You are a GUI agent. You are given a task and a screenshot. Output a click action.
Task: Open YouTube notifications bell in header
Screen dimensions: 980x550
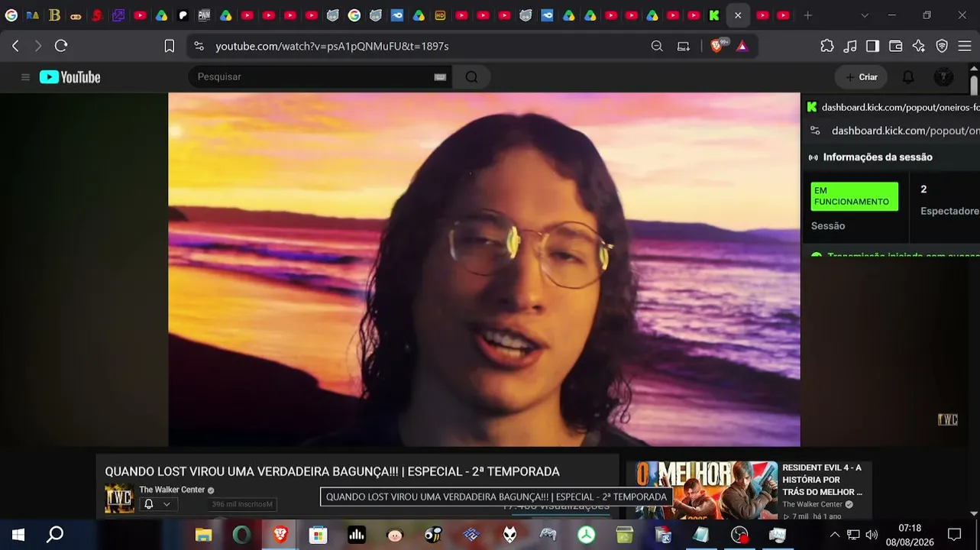(908, 76)
